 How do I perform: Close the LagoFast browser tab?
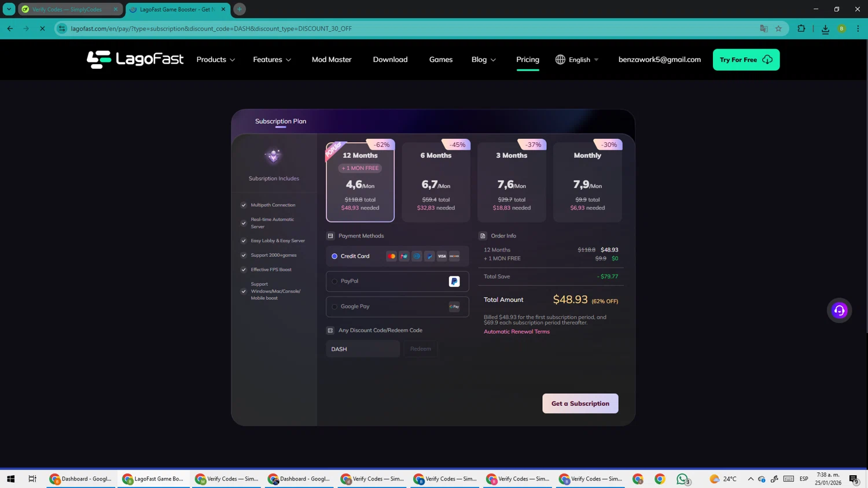pyautogui.click(x=223, y=9)
